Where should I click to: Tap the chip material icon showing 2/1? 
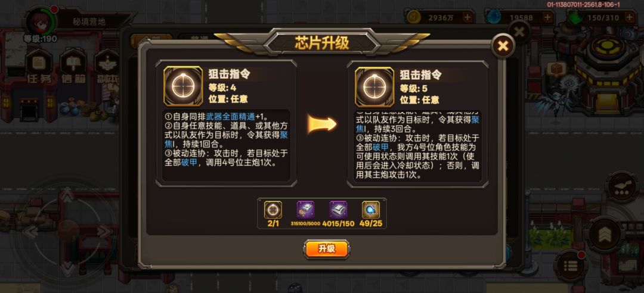[273, 209]
